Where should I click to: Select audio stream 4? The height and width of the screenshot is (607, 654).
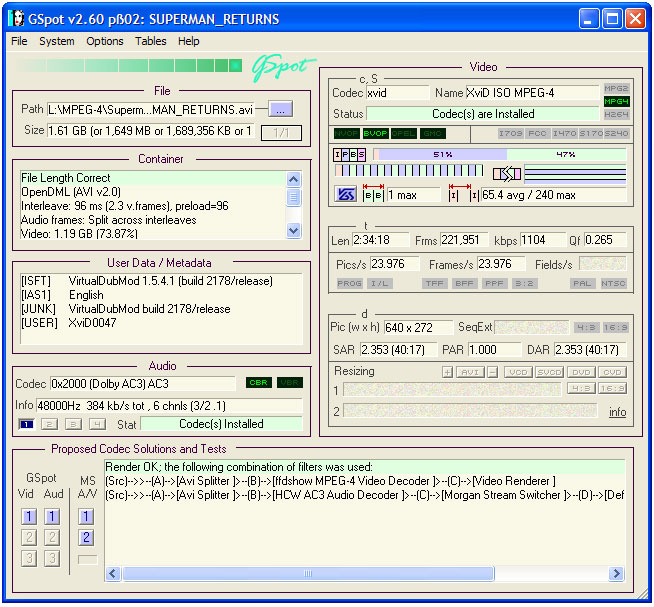click(x=97, y=425)
